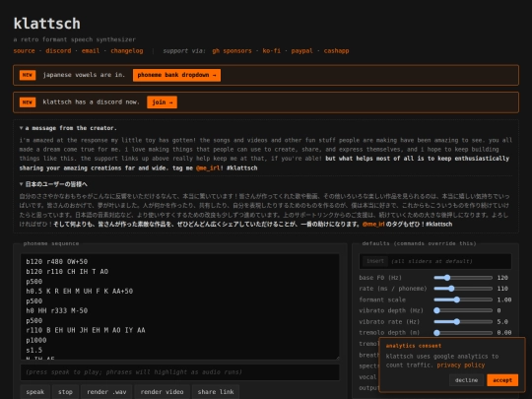Click the formant scale value 1.00
Screen dimensions: 532x399
504,299
